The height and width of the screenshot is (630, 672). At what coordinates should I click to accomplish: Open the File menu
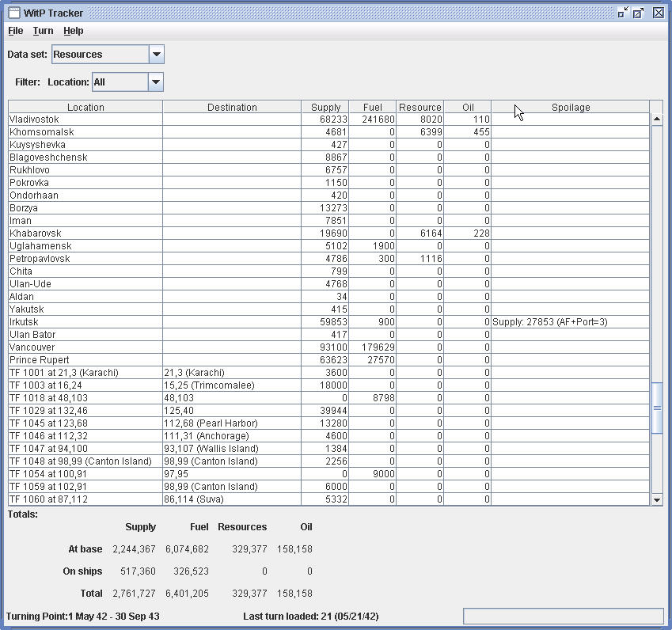(x=15, y=31)
